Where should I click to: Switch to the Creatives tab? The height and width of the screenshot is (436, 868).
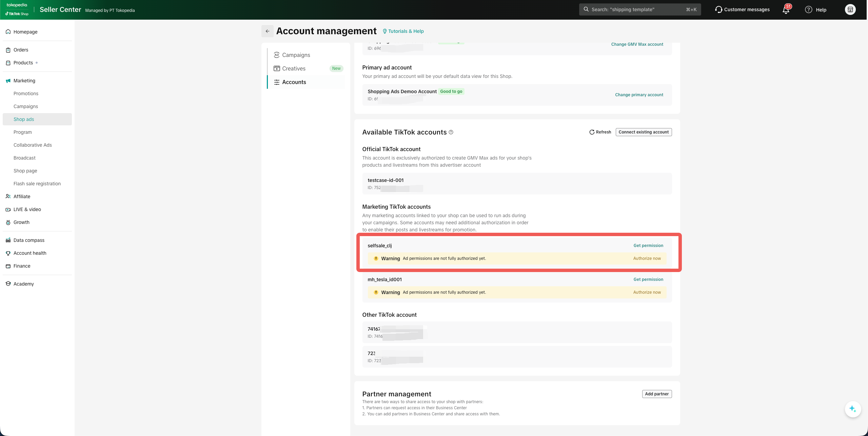coord(294,68)
